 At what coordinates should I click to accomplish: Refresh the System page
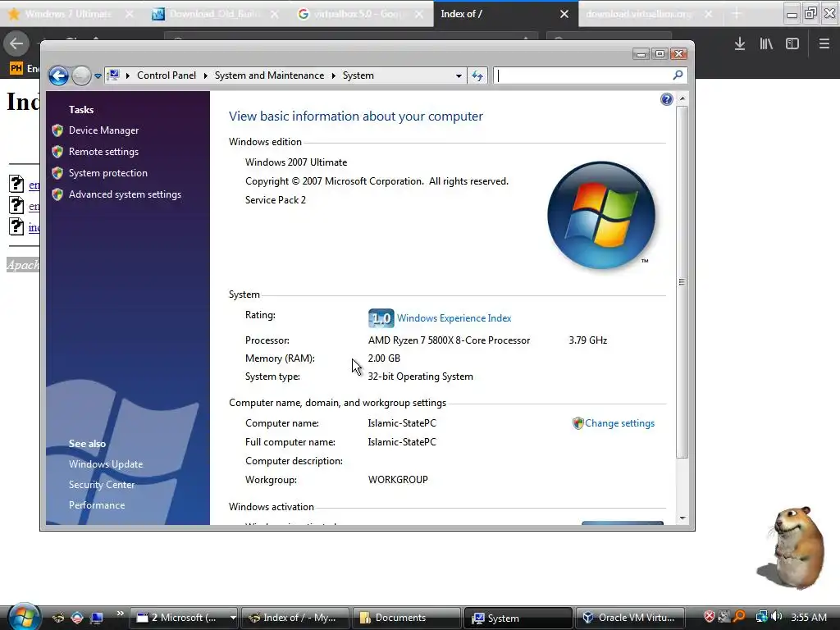pyautogui.click(x=477, y=76)
